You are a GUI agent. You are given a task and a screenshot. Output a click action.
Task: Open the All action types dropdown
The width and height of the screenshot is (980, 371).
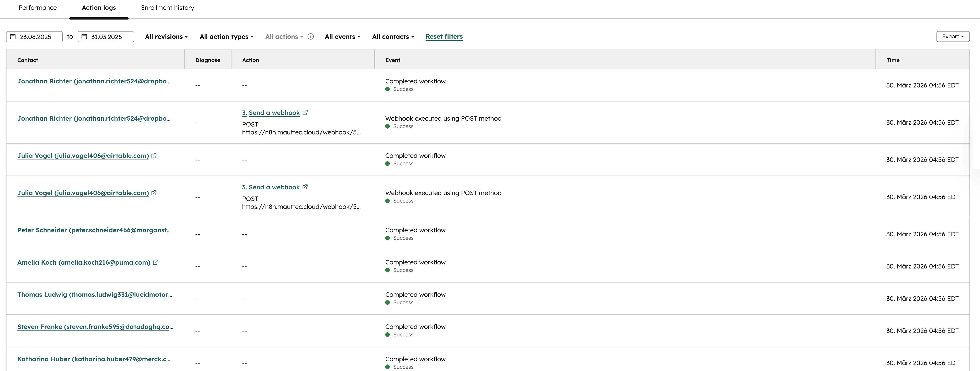point(226,37)
